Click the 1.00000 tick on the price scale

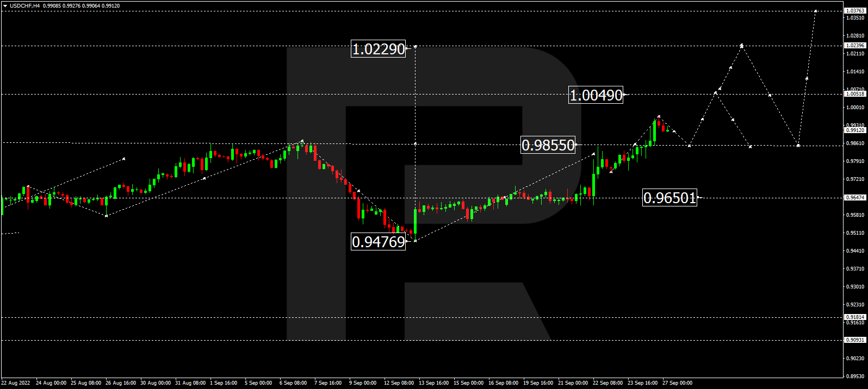(855, 108)
